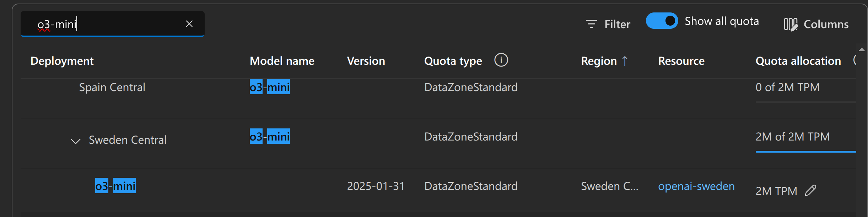Click the Quota allocation info icon
This screenshot has height=217, width=868.
tap(855, 60)
